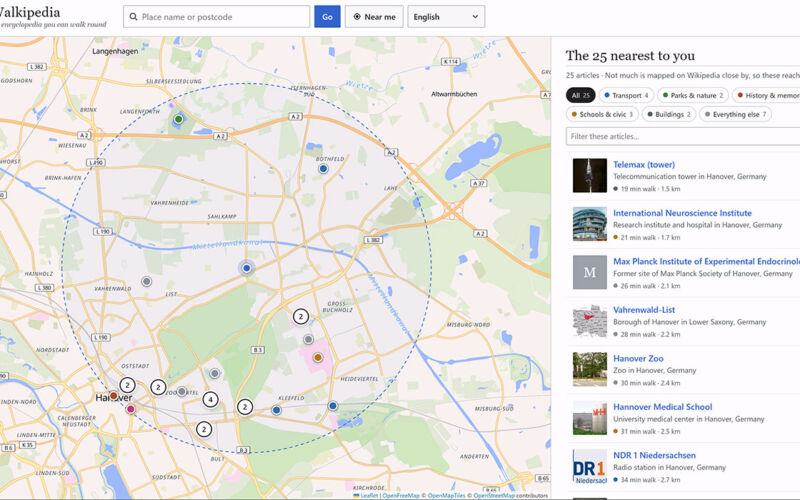Click "Zoo in Hanover, Germany" description
Screen dimensions: 800x500
tap(655, 370)
